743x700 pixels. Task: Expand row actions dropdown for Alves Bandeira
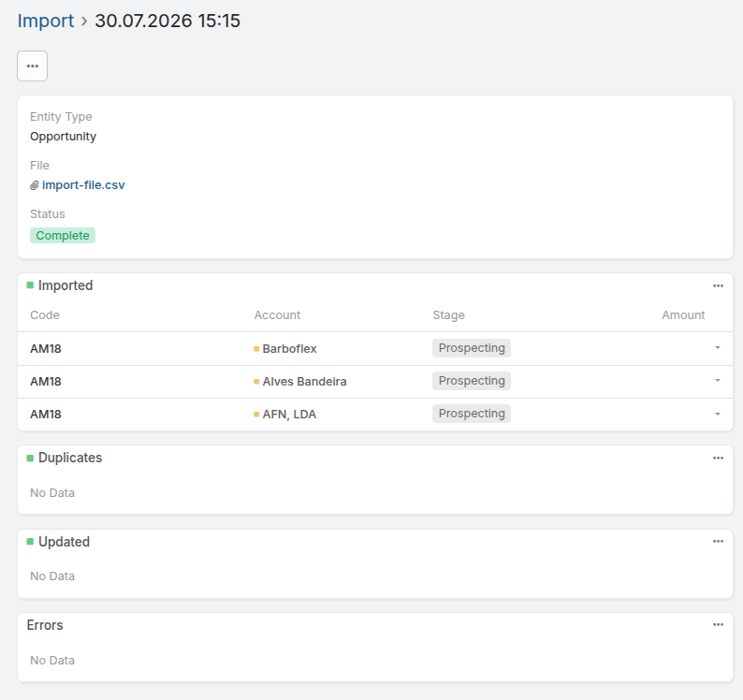click(718, 381)
